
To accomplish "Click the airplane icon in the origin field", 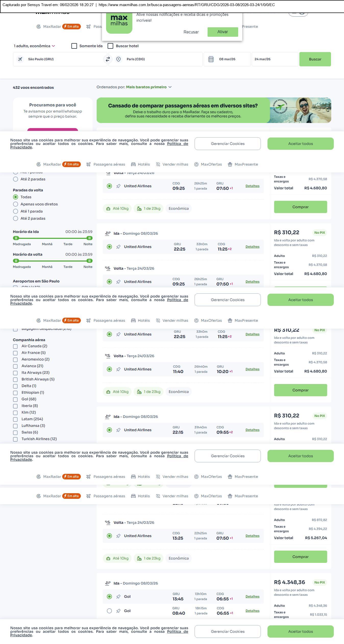I will [x=20, y=59].
